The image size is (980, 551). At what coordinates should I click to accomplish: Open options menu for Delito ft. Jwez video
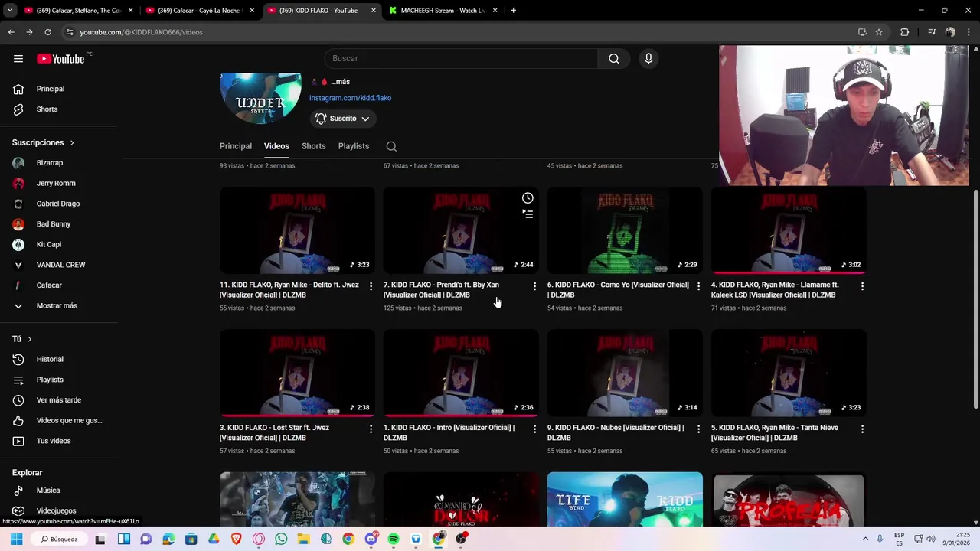[x=371, y=286]
